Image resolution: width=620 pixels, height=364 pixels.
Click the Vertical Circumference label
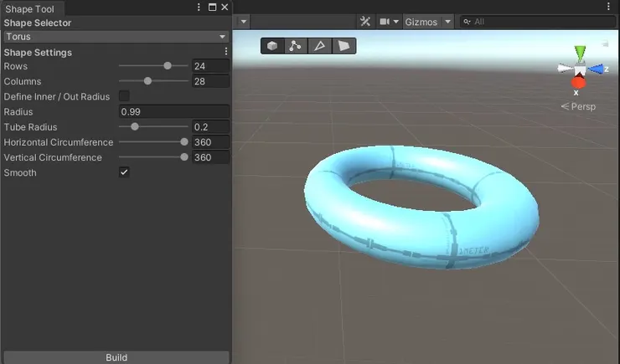tap(53, 157)
